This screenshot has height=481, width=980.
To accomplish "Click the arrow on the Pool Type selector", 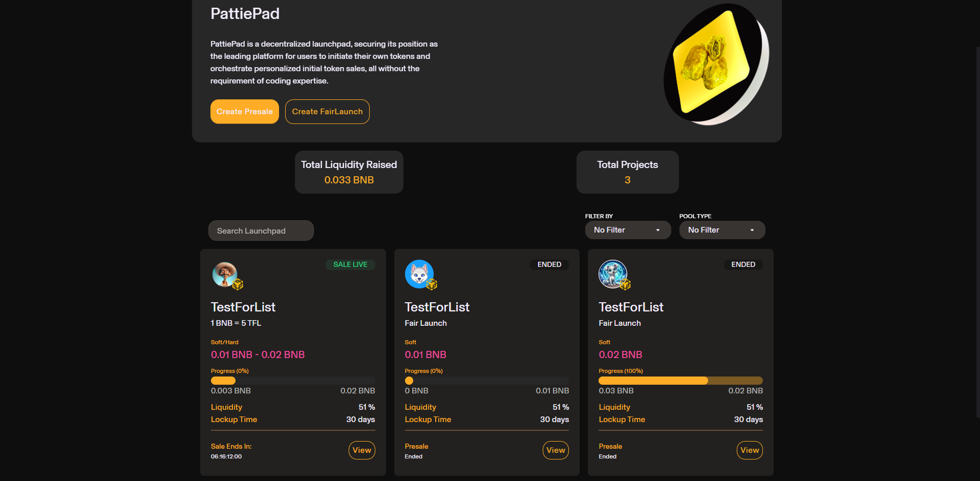I will tap(752, 230).
